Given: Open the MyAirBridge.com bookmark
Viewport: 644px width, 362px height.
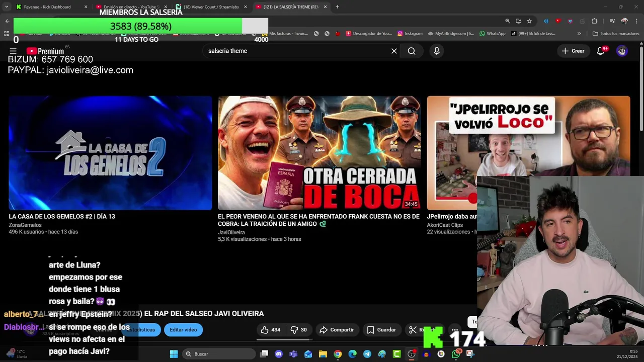Looking at the screenshot, I should pyautogui.click(x=451, y=34).
